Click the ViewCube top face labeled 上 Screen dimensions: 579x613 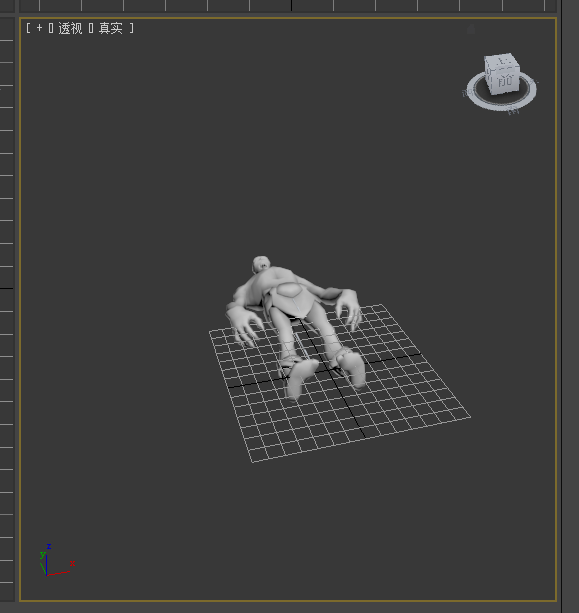[502, 62]
